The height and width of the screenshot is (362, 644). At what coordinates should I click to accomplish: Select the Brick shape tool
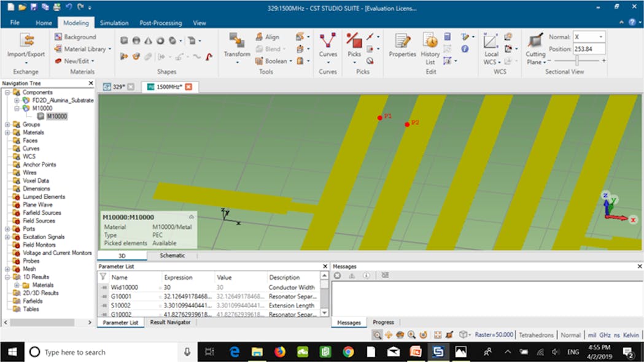tap(125, 40)
